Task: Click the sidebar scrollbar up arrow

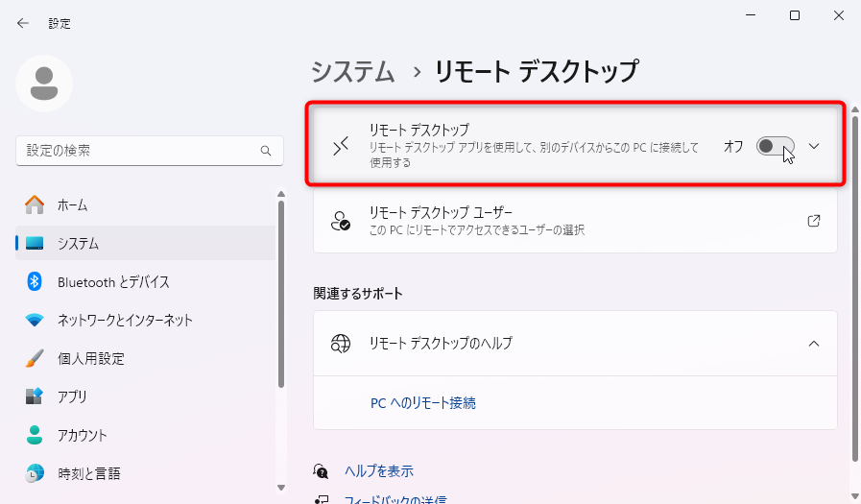Action: [x=281, y=194]
